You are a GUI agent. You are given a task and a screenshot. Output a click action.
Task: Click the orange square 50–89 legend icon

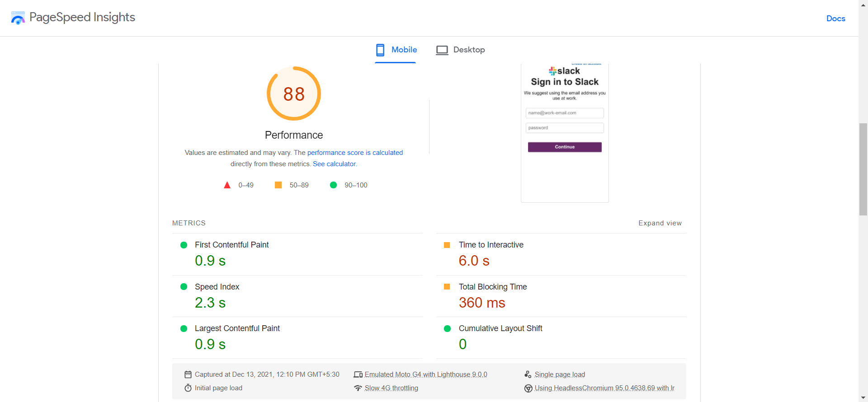[x=278, y=185]
